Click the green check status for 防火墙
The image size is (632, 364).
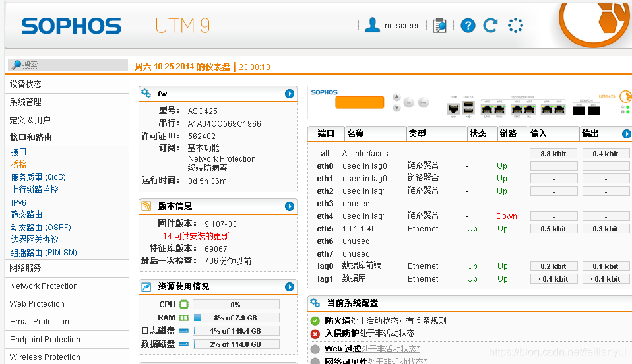(315, 321)
